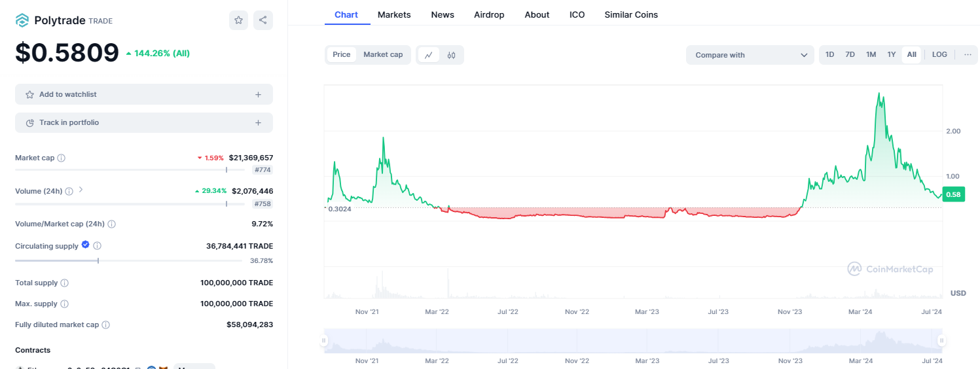
Task: Toggle chart to Price view
Action: click(342, 55)
